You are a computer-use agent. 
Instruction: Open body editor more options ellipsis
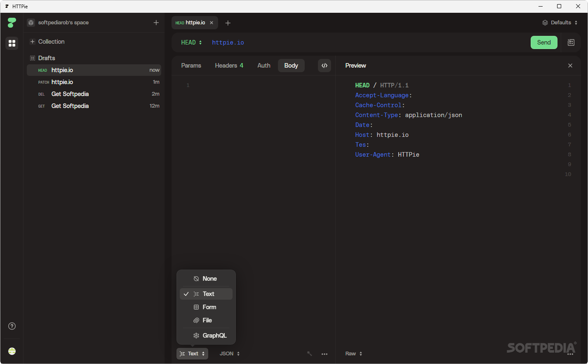325,354
